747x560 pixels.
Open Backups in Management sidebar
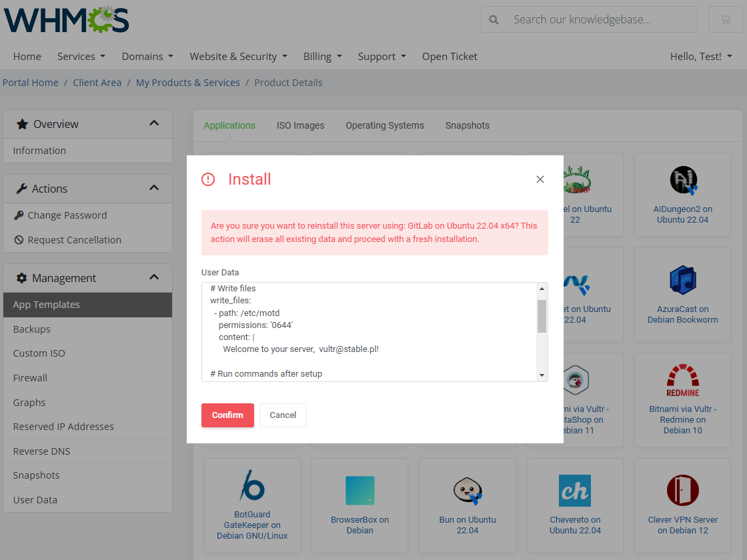tap(87, 329)
